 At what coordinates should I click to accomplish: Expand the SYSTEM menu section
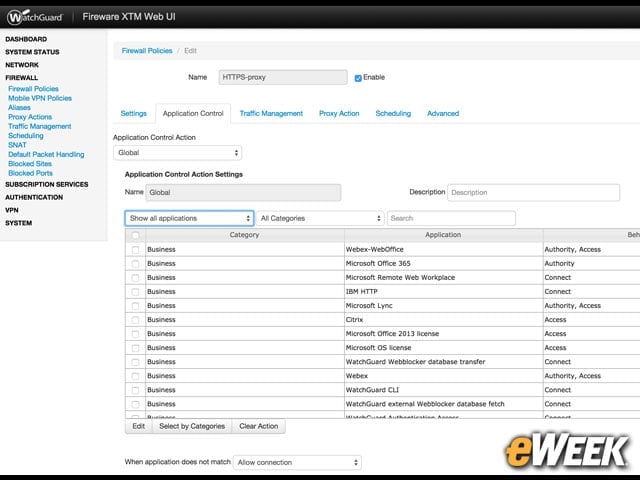pyautogui.click(x=19, y=223)
